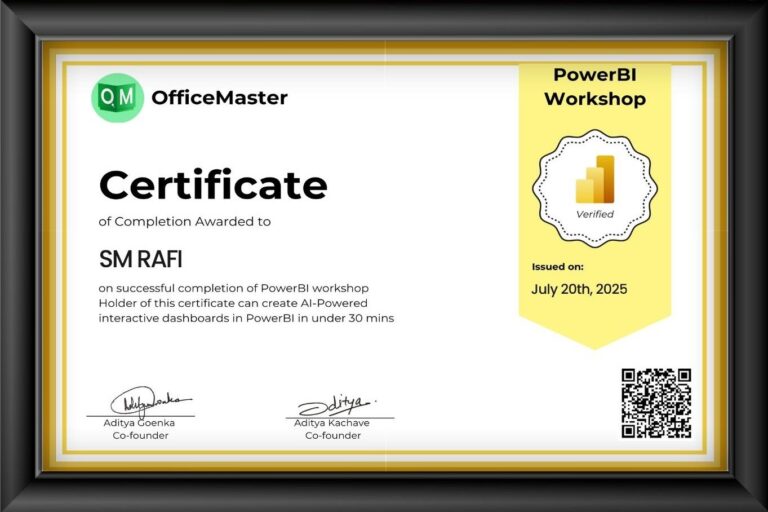Click the Aditya Kachave signature
Viewport: 768px width, 512px height.
[x=337, y=405]
